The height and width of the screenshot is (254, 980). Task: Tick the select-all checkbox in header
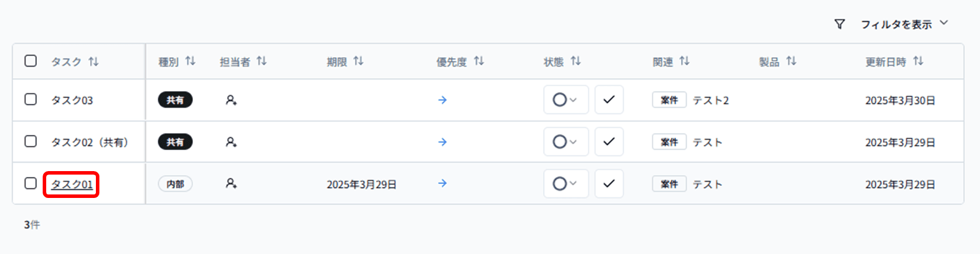coord(31,61)
